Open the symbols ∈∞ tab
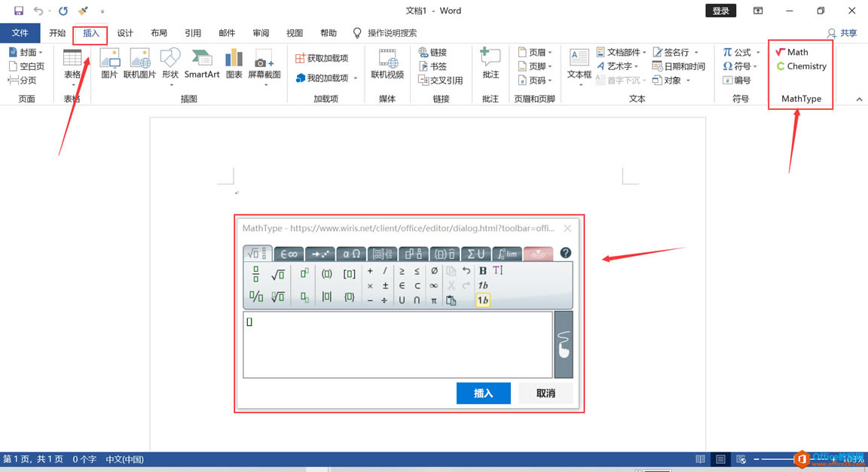This screenshot has width=868, height=472. [289, 254]
